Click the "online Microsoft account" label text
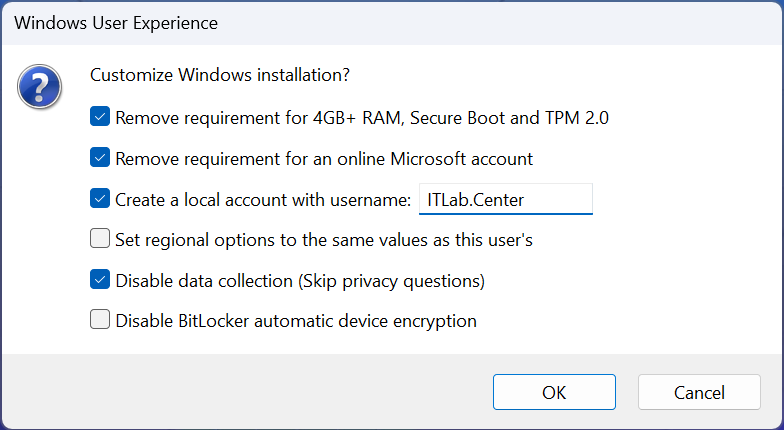 [438, 159]
